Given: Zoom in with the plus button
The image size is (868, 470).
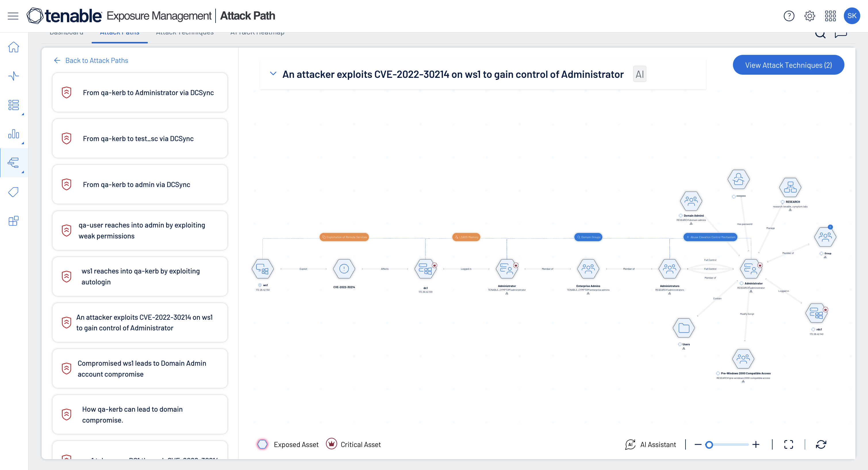Looking at the screenshot, I should [756, 444].
